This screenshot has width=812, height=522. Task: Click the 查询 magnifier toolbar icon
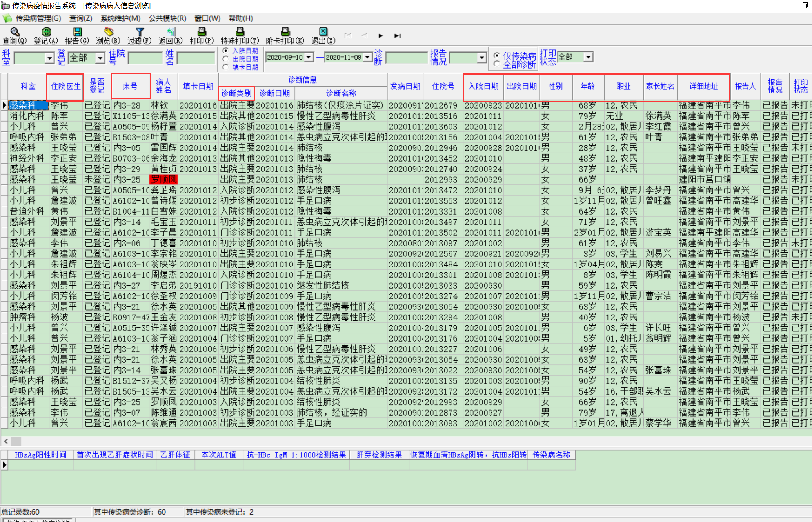coord(15,32)
